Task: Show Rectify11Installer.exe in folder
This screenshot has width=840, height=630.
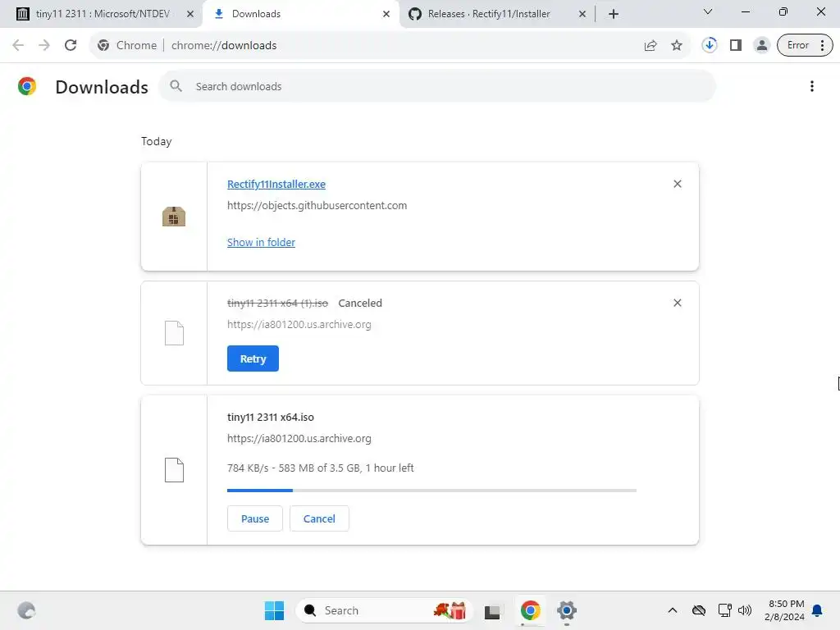Action: click(x=261, y=242)
